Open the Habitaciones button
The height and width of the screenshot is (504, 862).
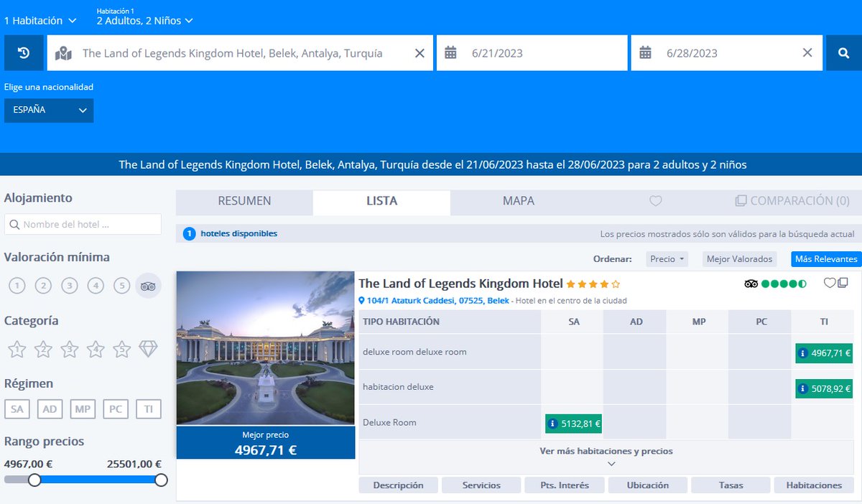(x=814, y=485)
